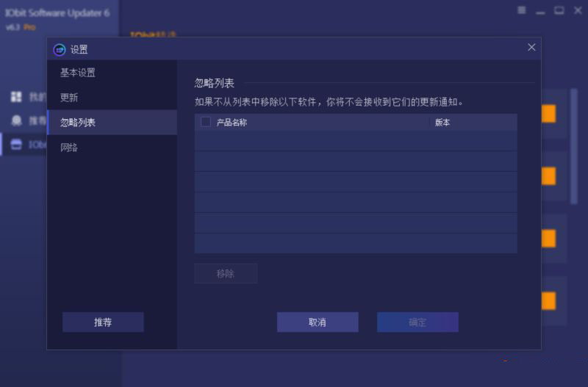Maximize the IObit Software Updater window
Image resolution: width=588 pixels, height=387 pixels.
click(x=559, y=10)
